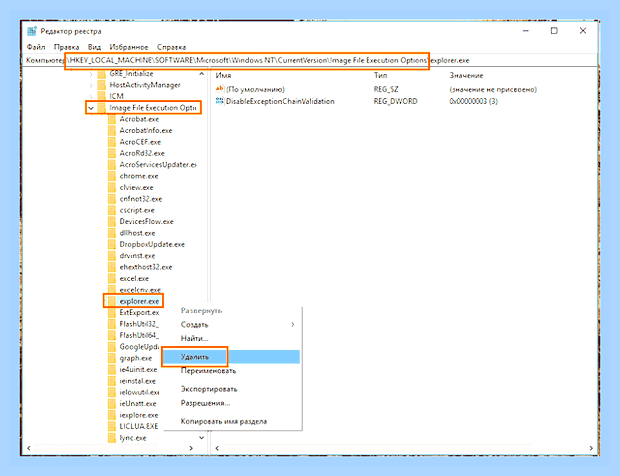Viewport: 620px width, 476px height.
Task: Select the (По умолчанию) string value icon
Action: (219, 89)
